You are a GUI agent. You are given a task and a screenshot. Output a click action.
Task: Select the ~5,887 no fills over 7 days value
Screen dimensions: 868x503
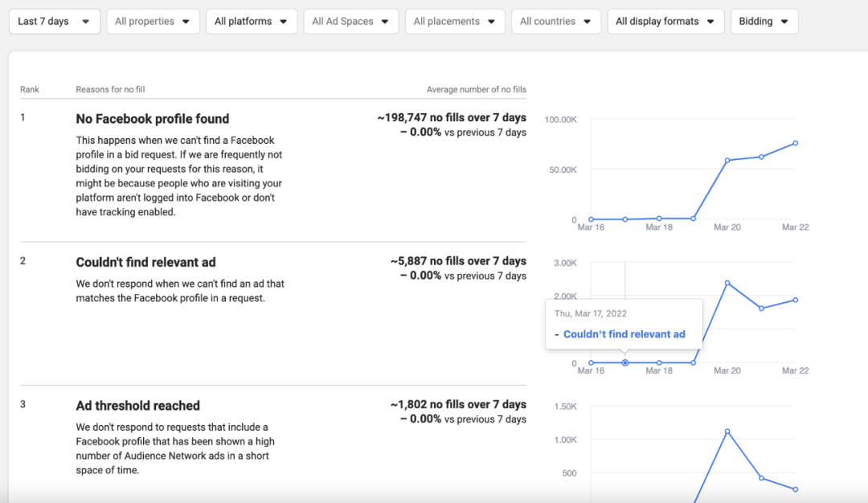pyautogui.click(x=458, y=260)
